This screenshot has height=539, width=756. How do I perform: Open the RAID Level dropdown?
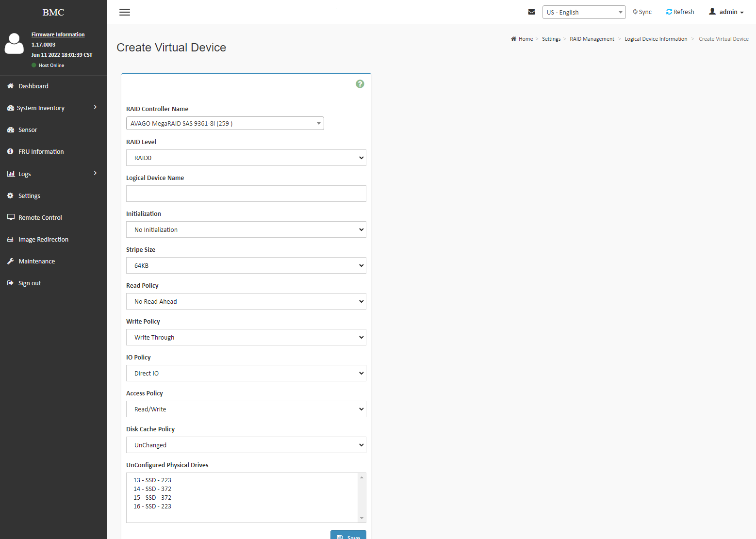(x=246, y=158)
